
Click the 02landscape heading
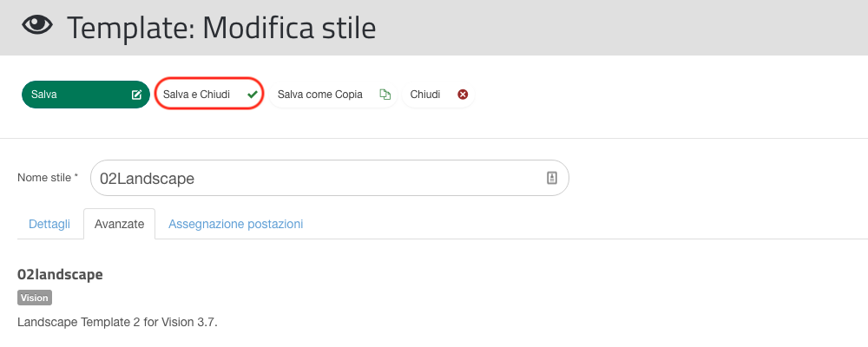(61, 274)
